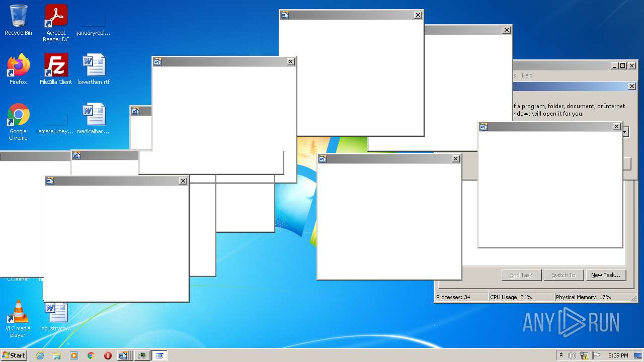The image size is (644, 362).
Task: Maximize the Task Manager window
Action: 622,66
